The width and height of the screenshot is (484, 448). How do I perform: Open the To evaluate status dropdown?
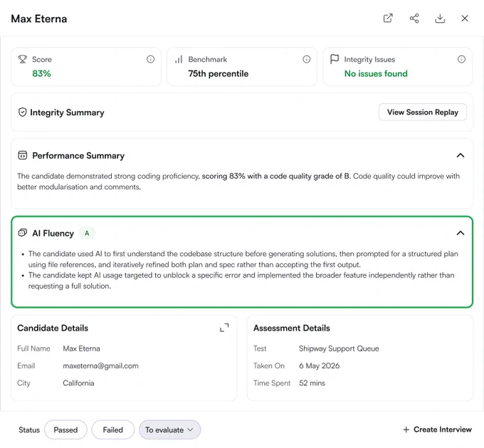click(x=169, y=430)
